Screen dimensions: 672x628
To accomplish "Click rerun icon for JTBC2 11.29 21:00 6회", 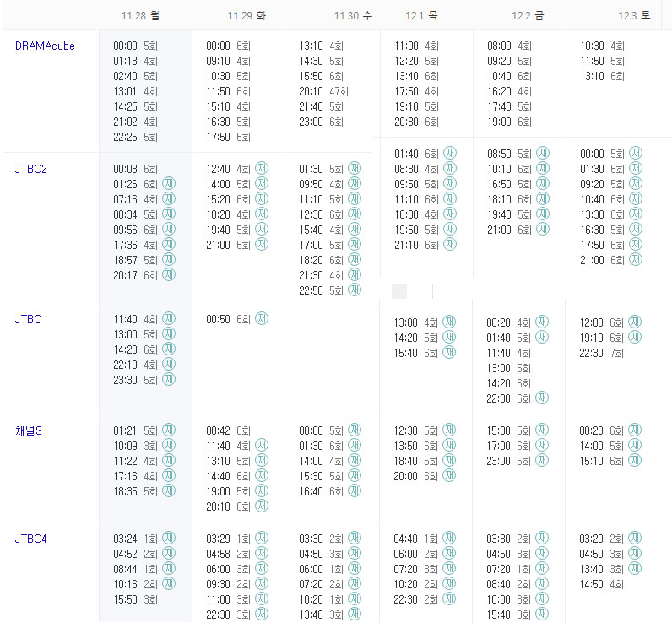I will [262, 244].
